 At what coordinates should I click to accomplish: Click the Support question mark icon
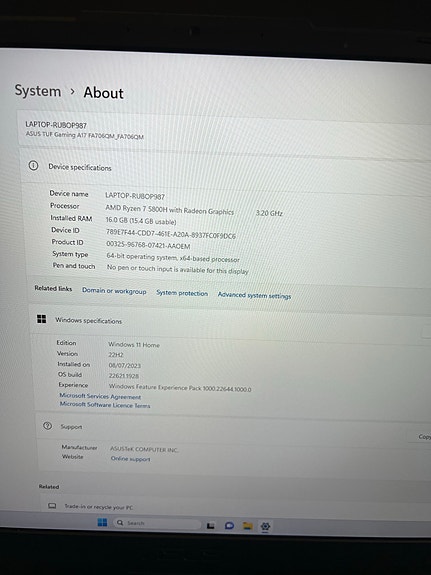pos(47,426)
